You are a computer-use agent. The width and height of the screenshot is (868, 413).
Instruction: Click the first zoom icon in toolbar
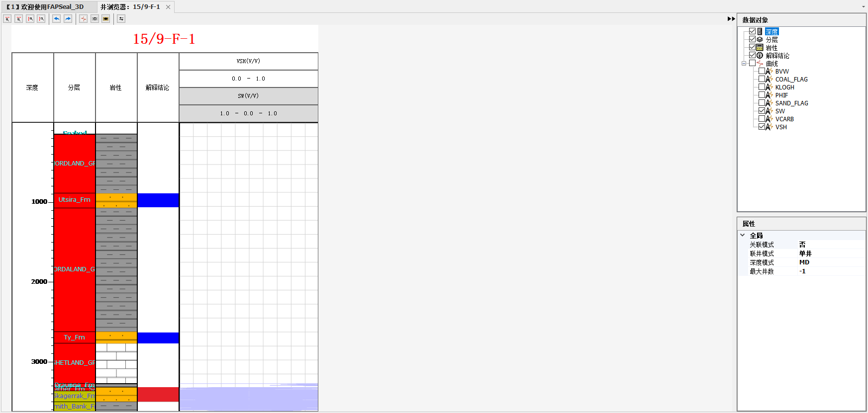pyautogui.click(x=7, y=19)
